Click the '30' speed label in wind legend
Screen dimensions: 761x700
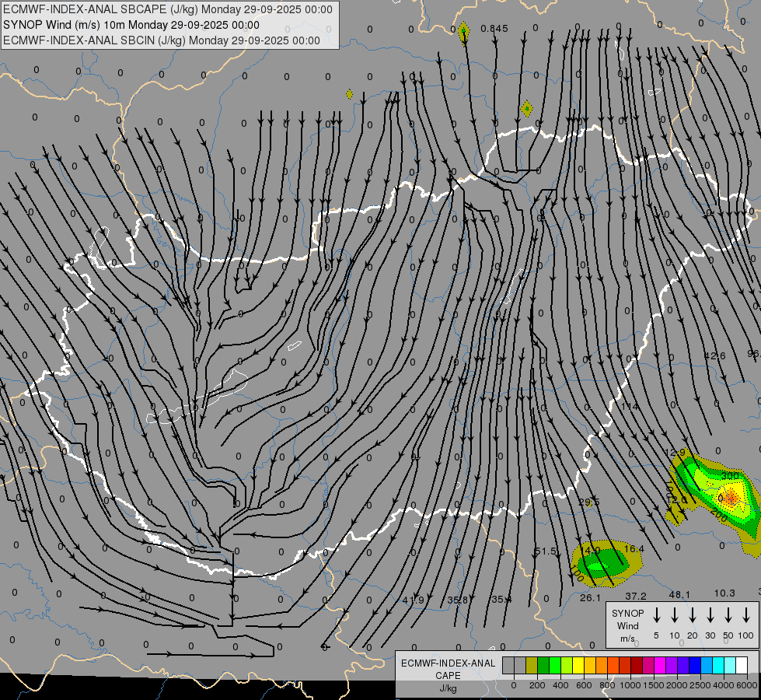pos(710,635)
